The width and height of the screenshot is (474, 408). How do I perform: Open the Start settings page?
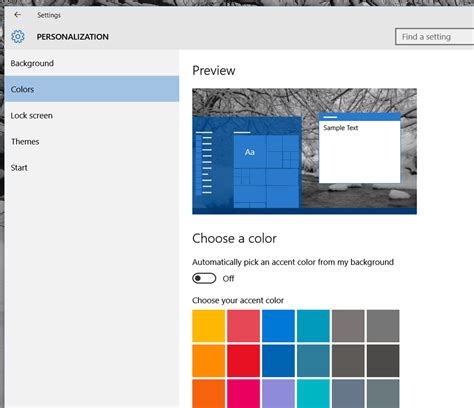point(92,167)
